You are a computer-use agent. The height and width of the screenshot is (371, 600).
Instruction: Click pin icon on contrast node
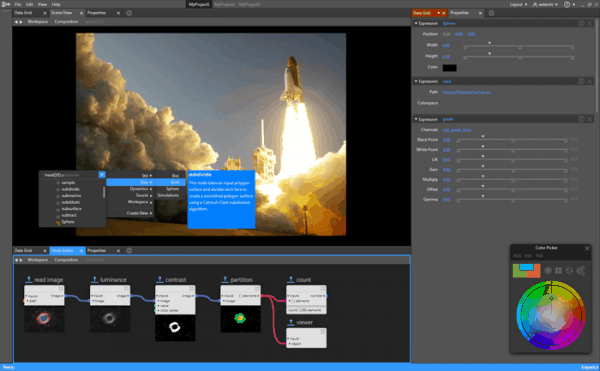[160, 279]
